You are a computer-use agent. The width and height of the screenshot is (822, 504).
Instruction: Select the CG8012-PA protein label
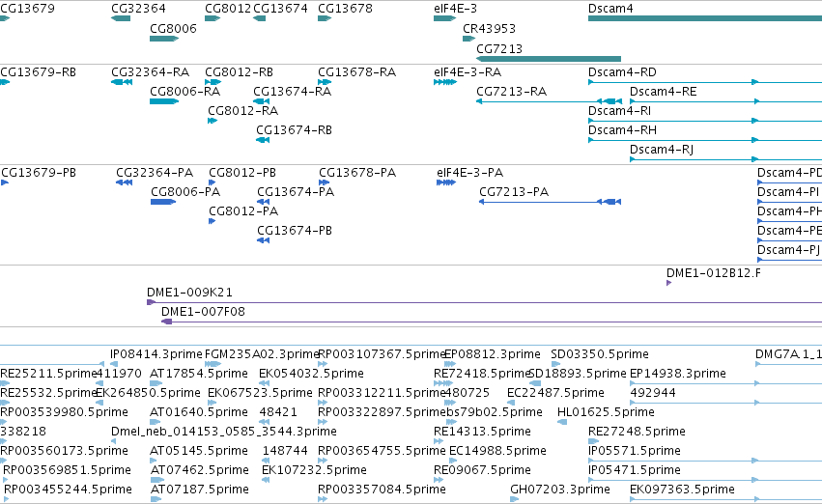(243, 211)
